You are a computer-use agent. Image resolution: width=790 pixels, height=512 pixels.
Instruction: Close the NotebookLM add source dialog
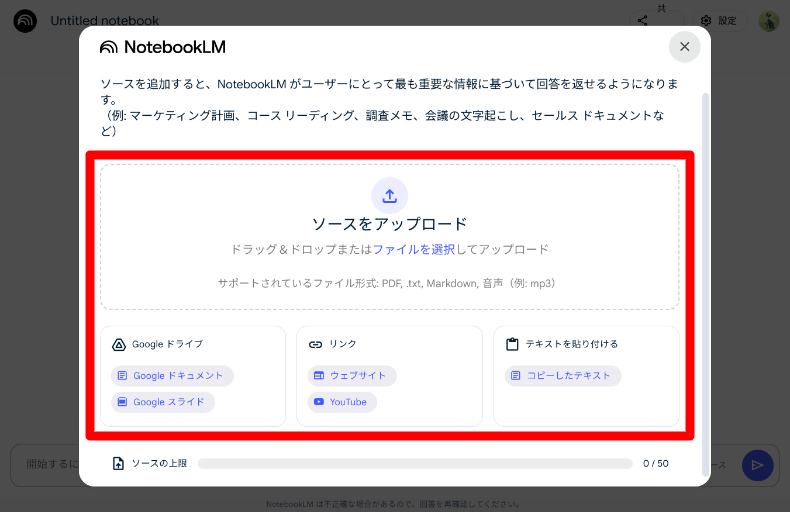pos(684,47)
